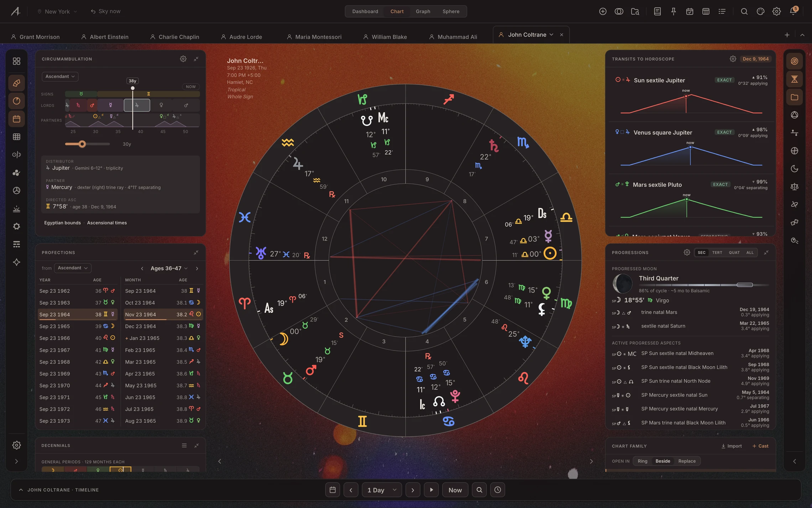Click the timeline clock icon at bottom
Image resolution: width=812 pixels, height=508 pixels.
tap(498, 490)
